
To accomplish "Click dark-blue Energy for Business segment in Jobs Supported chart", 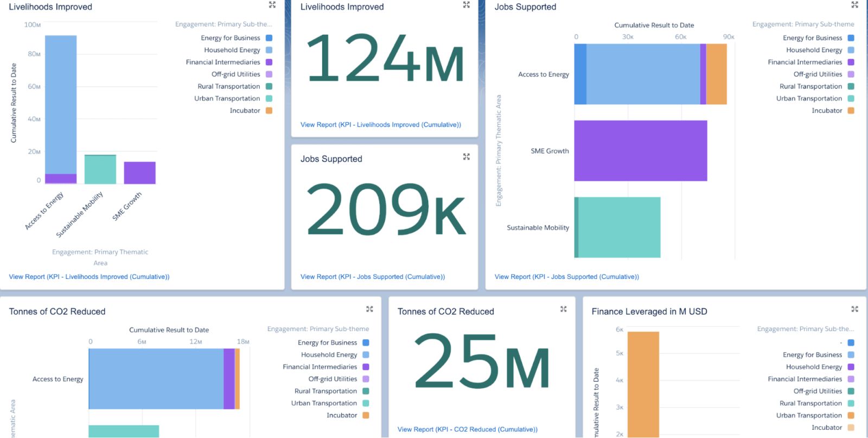I will [x=580, y=74].
